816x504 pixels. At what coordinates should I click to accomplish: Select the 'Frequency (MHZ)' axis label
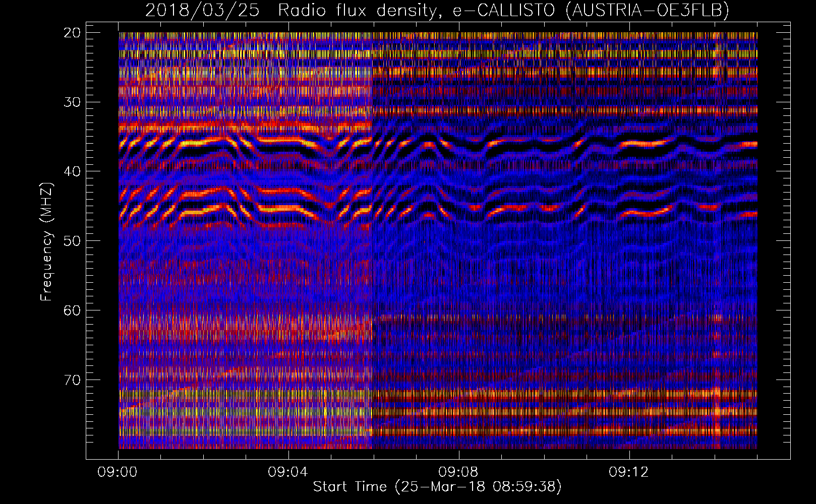click(46, 241)
